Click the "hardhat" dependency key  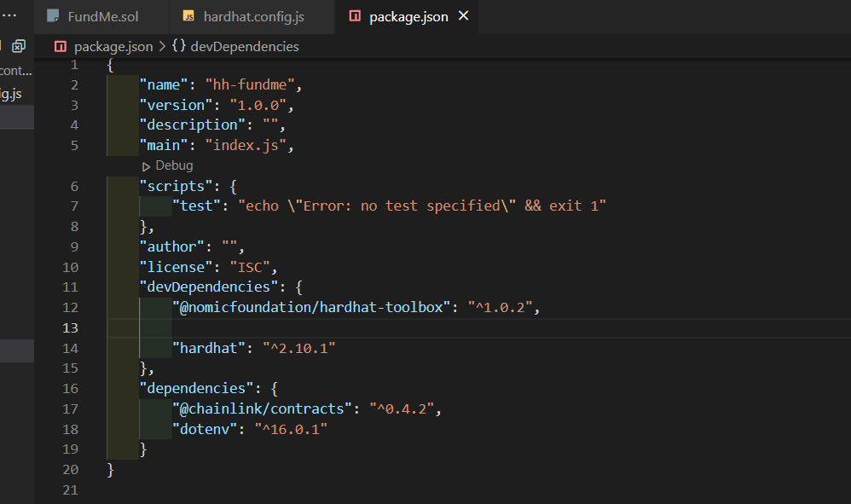coord(208,348)
